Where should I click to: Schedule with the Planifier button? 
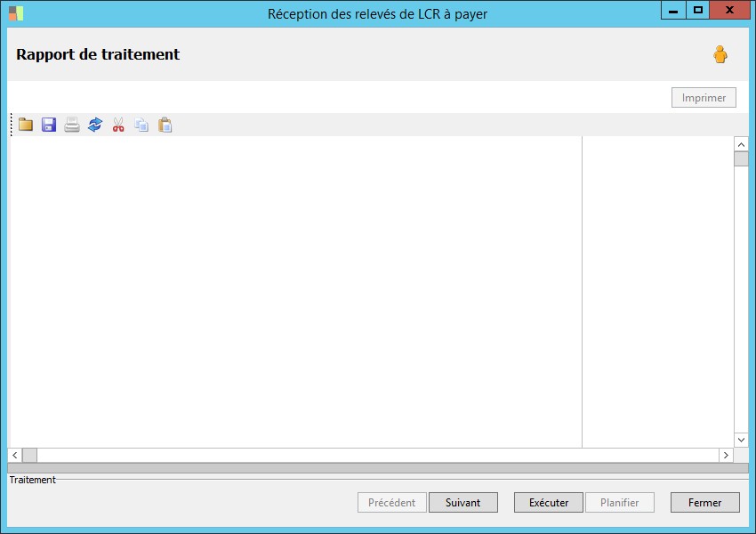click(x=620, y=503)
